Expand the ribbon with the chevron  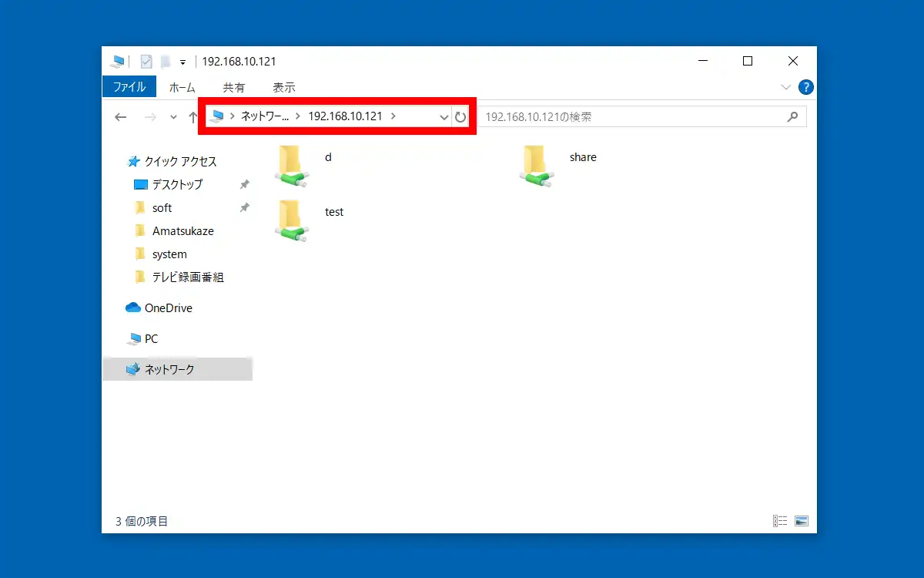point(785,87)
